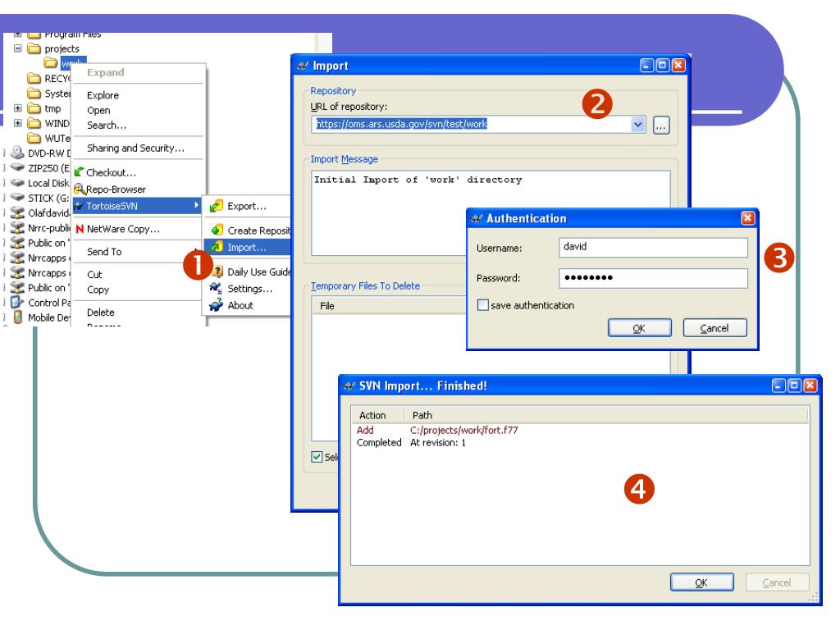Click the Username field containing david
840x630 pixels.
pyautogui.click(x=653, y=247)
